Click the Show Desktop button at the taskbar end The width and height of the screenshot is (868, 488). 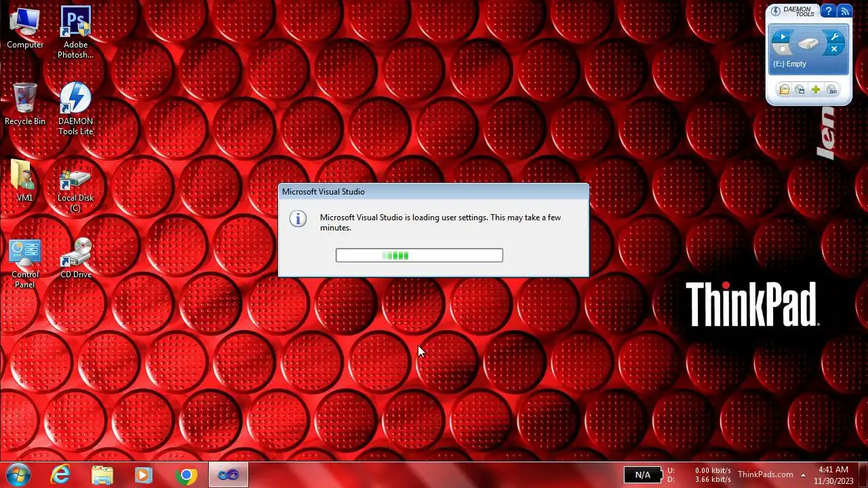[863, 475]
